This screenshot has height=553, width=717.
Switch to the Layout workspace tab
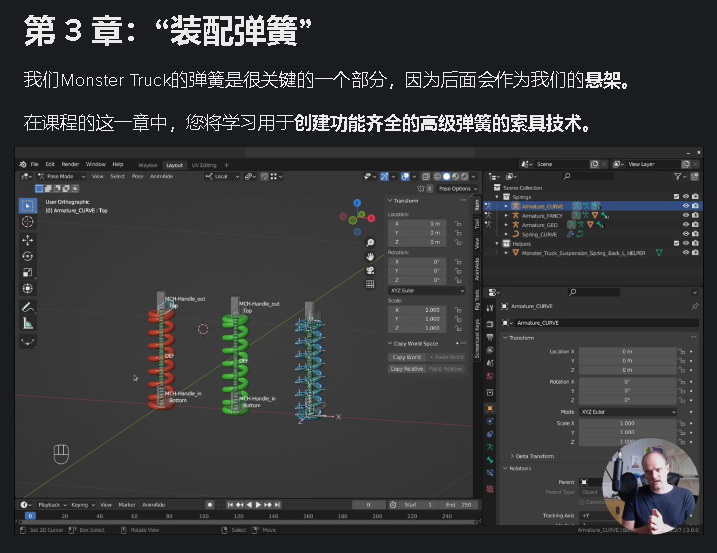[x=174, y=165]
